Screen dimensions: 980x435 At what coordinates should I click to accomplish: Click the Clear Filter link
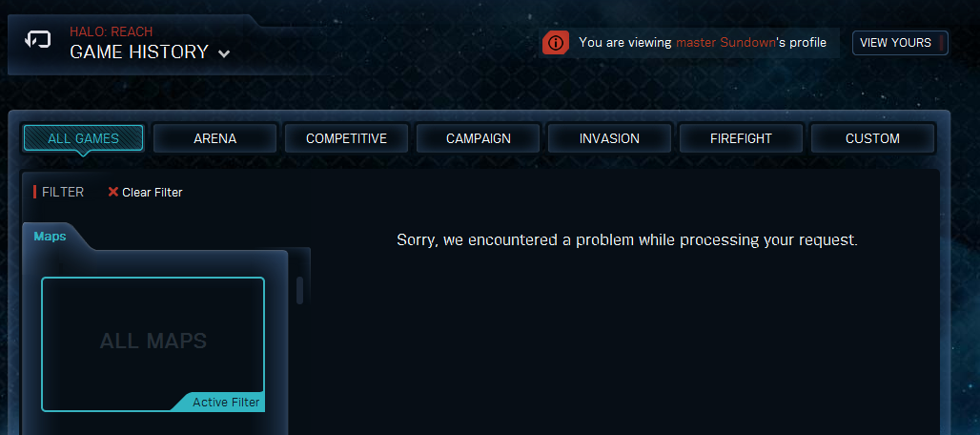click(x=153, y=193)
